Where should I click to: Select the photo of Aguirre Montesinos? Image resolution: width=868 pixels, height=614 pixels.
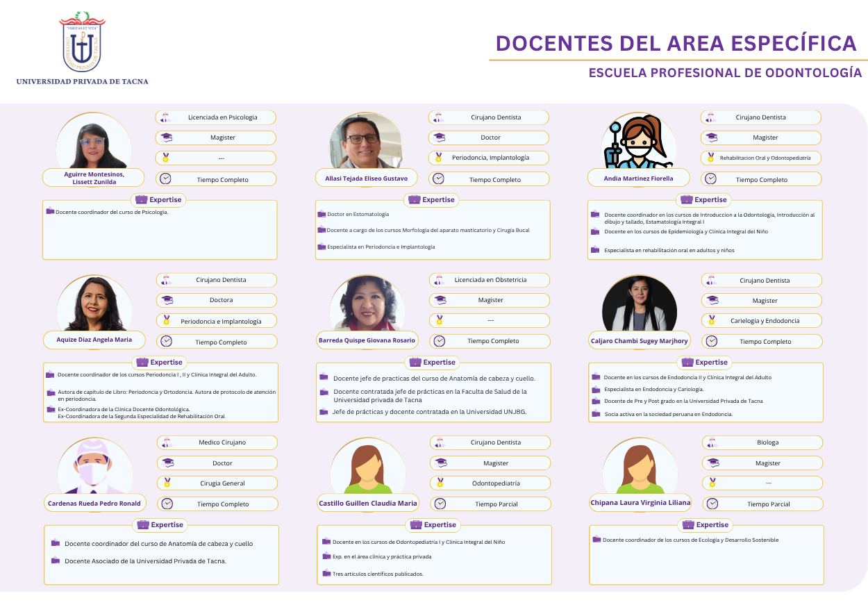(x=93, y=142)
